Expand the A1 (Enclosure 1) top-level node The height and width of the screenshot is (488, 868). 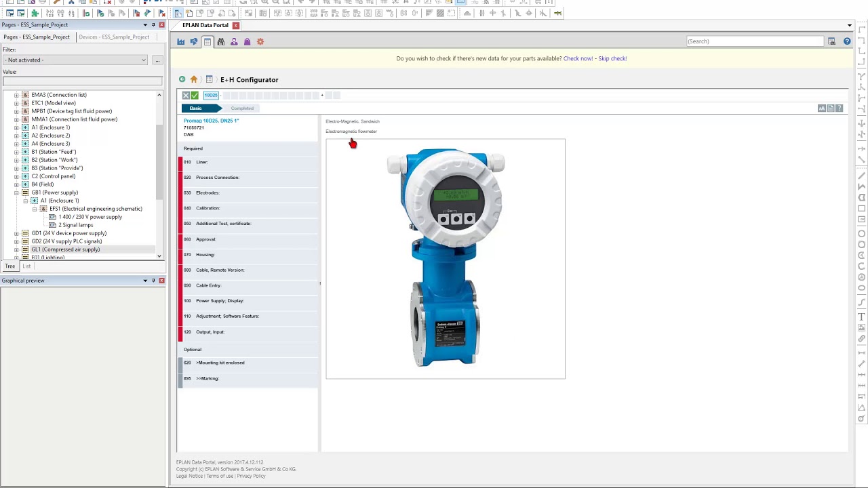click(16, 127)
